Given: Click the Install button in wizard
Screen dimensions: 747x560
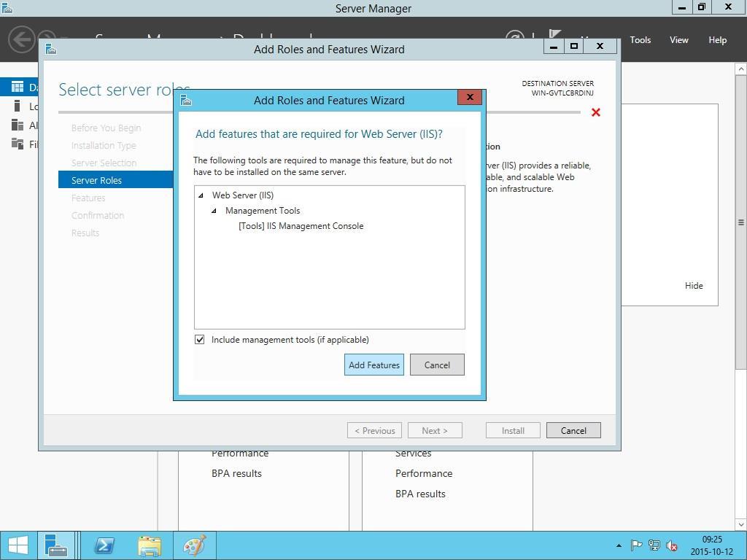Looking at the screenshot, I should pos(513,430).
